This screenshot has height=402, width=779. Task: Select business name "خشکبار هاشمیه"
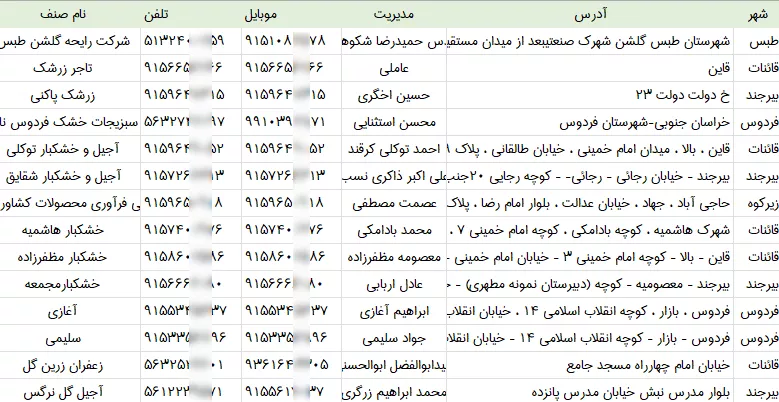coord(63,231)
